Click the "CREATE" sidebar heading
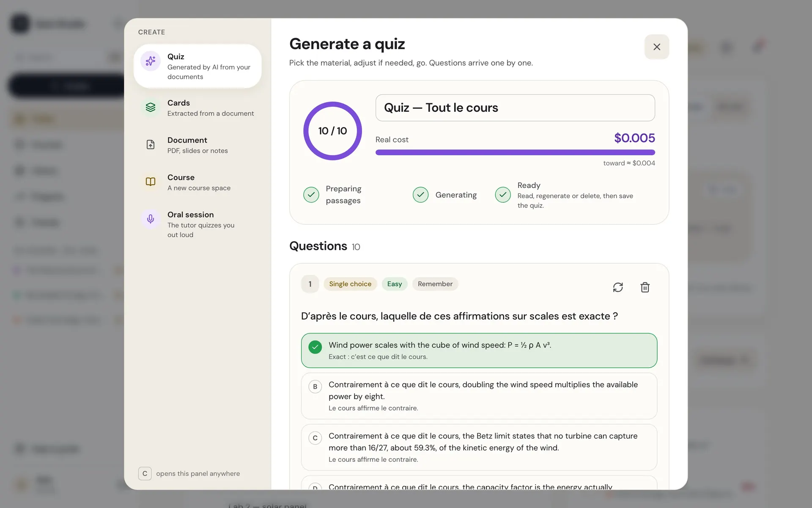This screenshot has height=508, width=812. (151, 32)
